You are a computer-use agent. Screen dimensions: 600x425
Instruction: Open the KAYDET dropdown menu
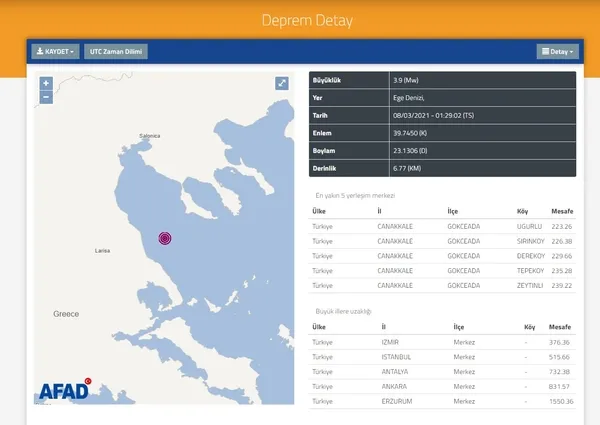click(55, 51)
